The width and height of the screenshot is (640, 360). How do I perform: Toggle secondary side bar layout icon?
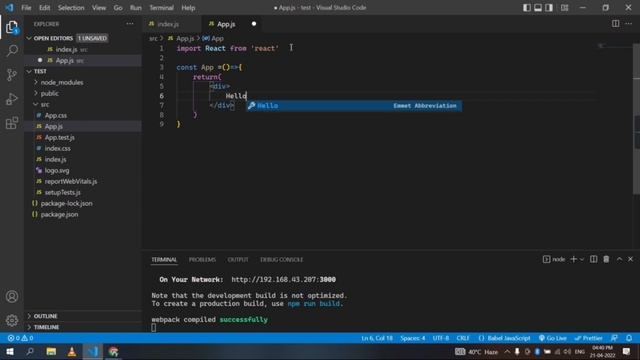click(x=549, y=8)
